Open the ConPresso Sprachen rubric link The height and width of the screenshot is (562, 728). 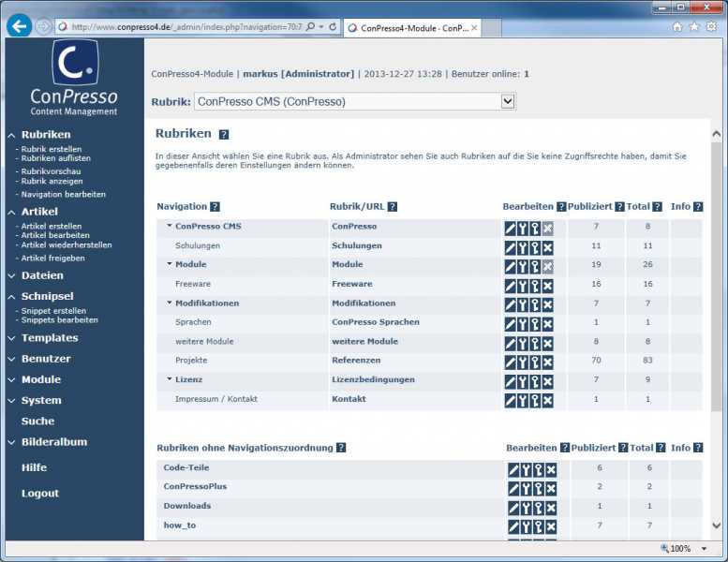[x=375, y=322]
